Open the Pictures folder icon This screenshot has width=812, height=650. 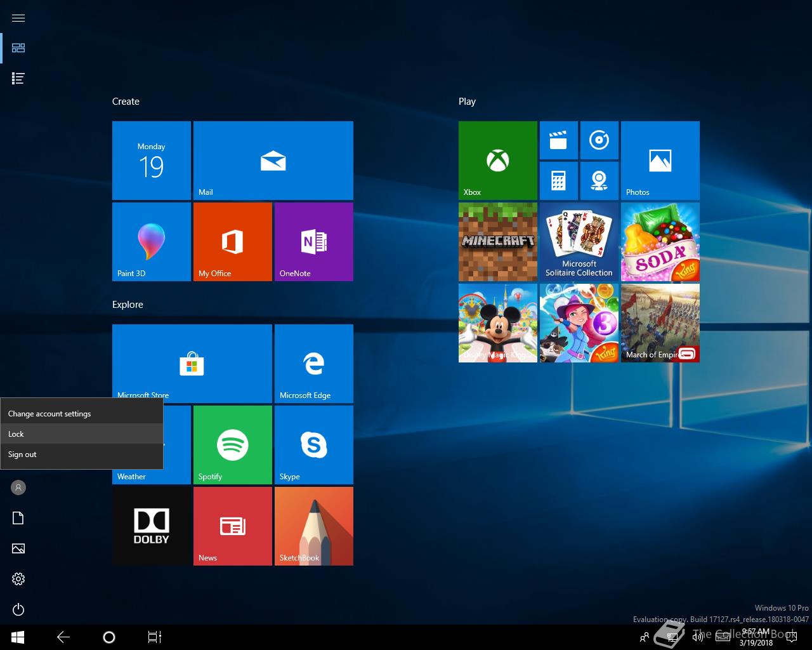18,548
